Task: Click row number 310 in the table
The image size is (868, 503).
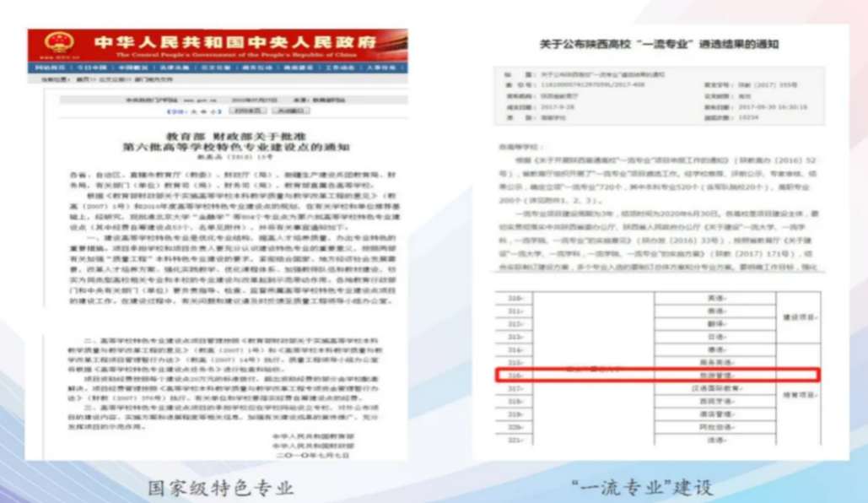Action: point(515,299)
